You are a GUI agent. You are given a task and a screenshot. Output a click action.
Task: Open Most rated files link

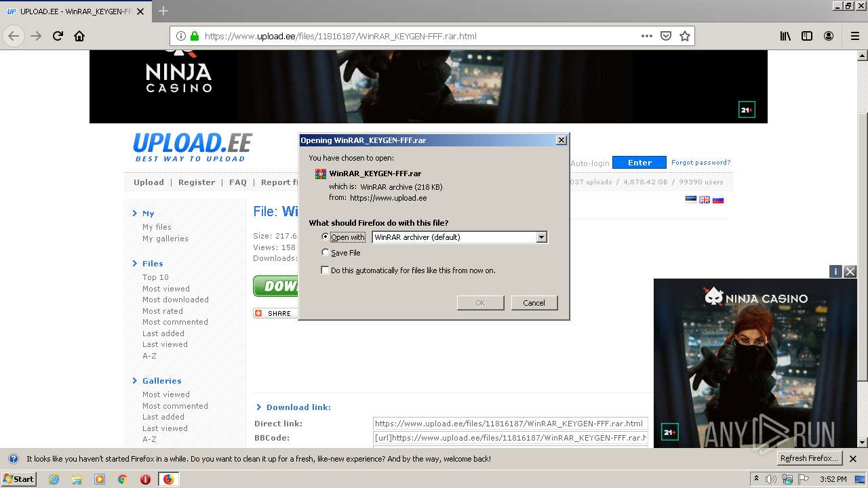[163, 311]
